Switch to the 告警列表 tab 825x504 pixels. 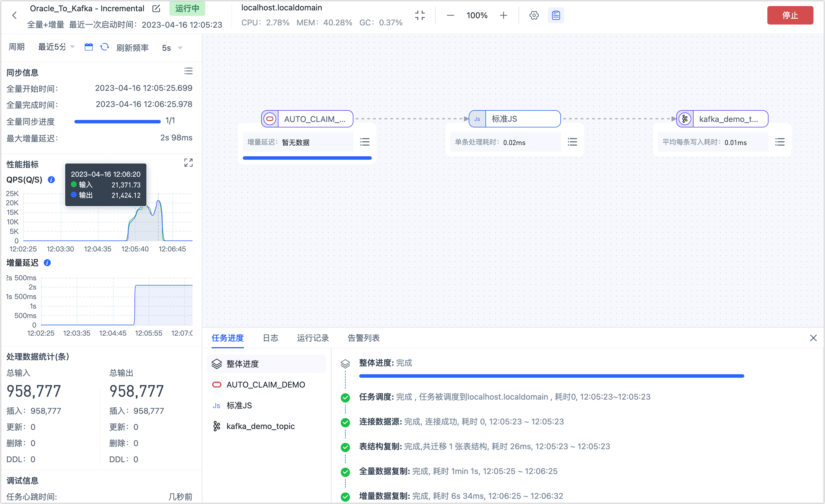[363, 338]
